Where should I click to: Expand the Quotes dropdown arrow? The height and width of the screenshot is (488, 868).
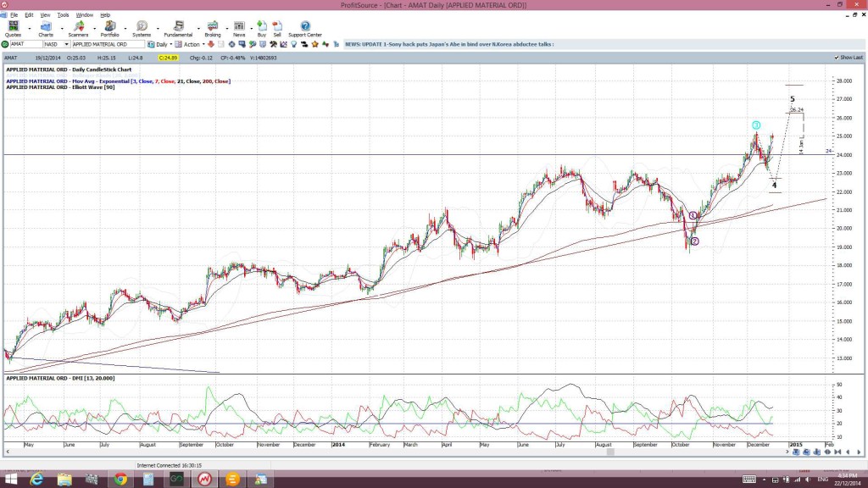pos(30,28)
